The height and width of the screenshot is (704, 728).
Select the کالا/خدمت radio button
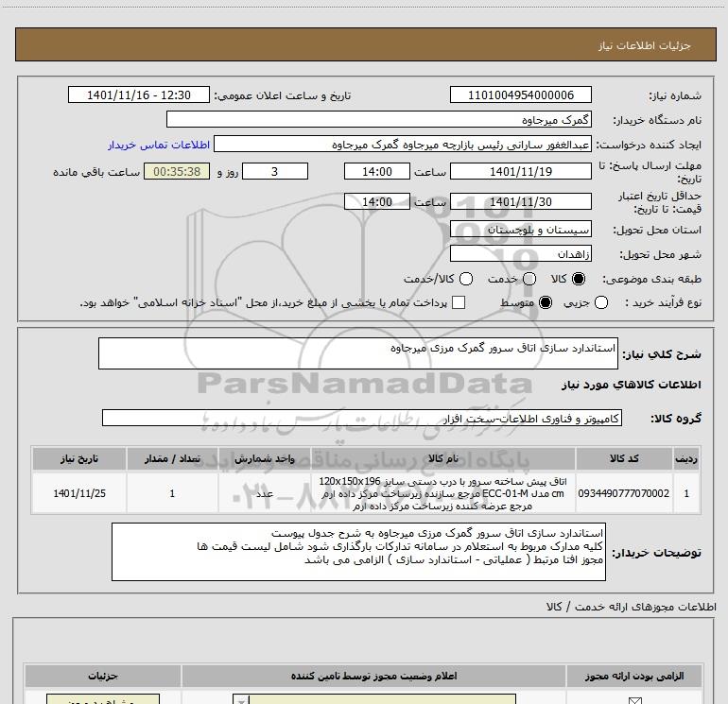[466, 279]
